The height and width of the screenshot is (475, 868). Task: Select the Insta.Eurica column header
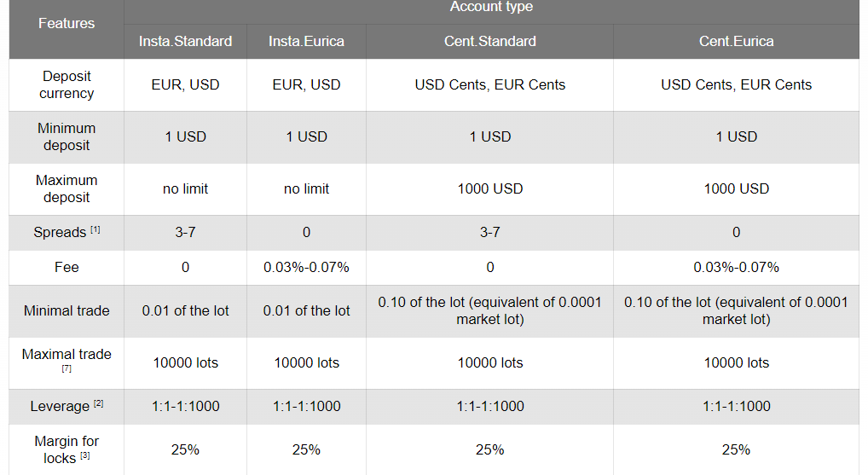307,42
